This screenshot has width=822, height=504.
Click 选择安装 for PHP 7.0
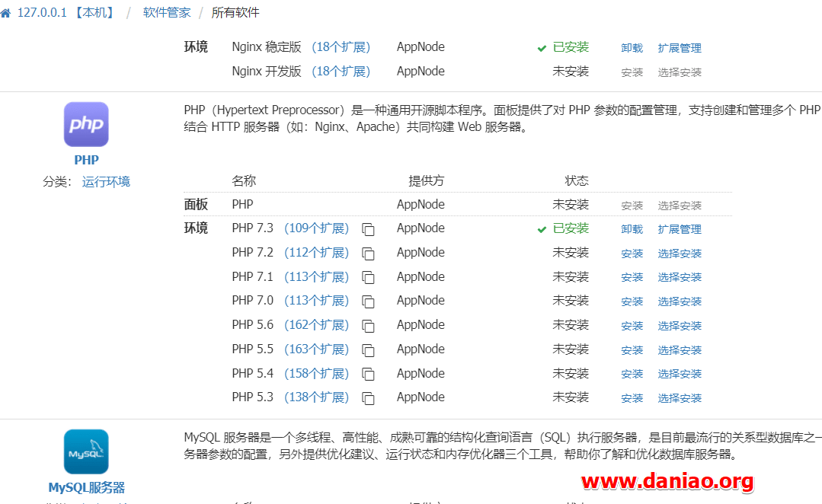pyautogui.click(x=680, y=301)
